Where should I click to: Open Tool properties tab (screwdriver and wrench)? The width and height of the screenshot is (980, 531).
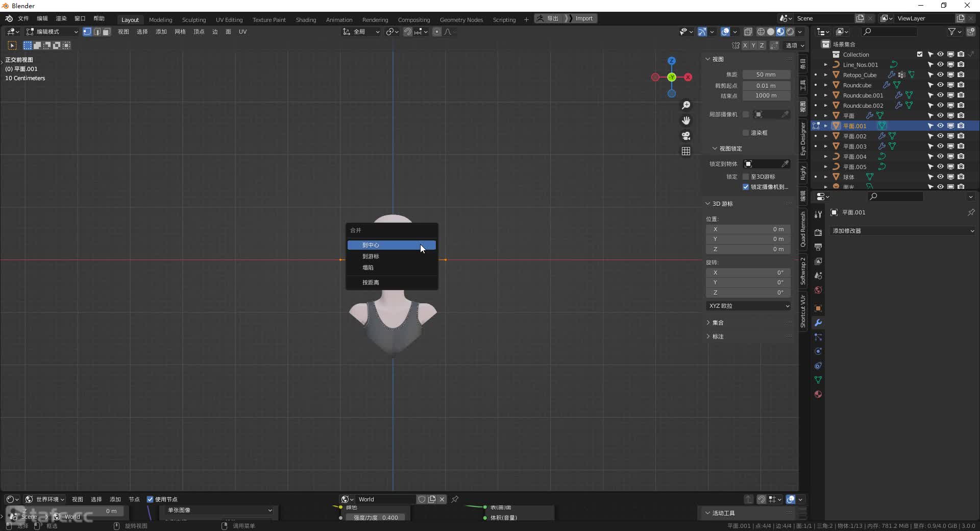pos(818,214)
